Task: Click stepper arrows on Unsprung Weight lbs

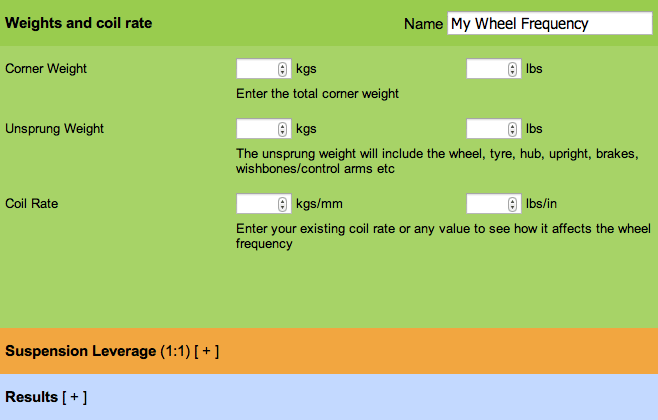Action: 512,129
